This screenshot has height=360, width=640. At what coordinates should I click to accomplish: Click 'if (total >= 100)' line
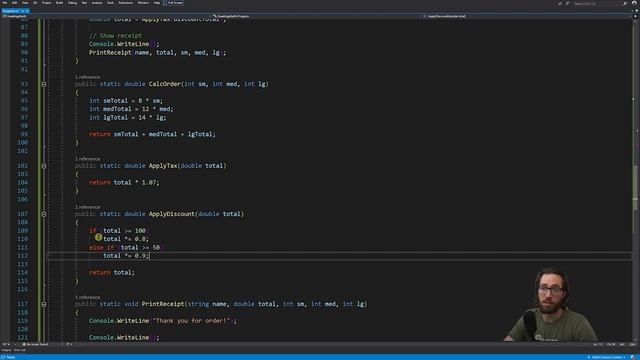click(119, 231)
